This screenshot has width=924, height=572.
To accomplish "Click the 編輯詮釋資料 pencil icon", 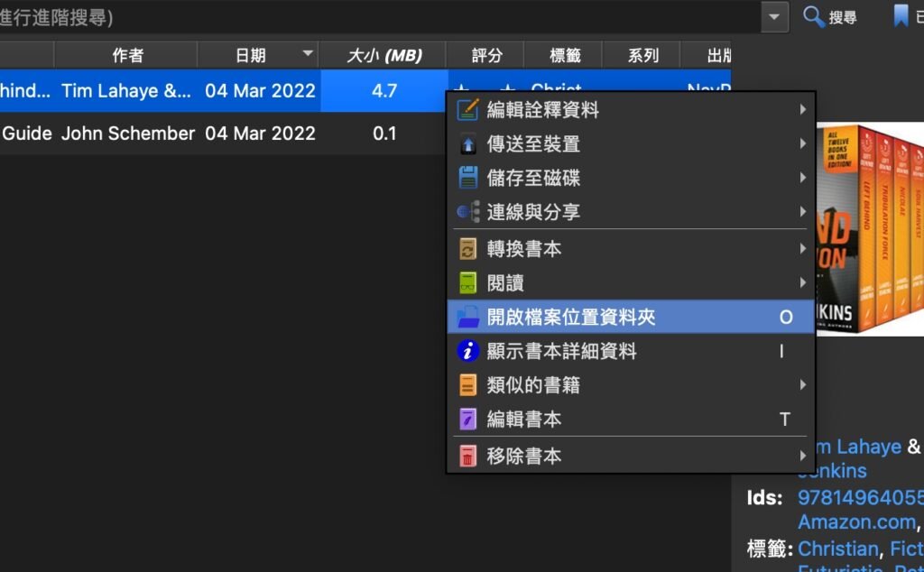I will 467,110.
